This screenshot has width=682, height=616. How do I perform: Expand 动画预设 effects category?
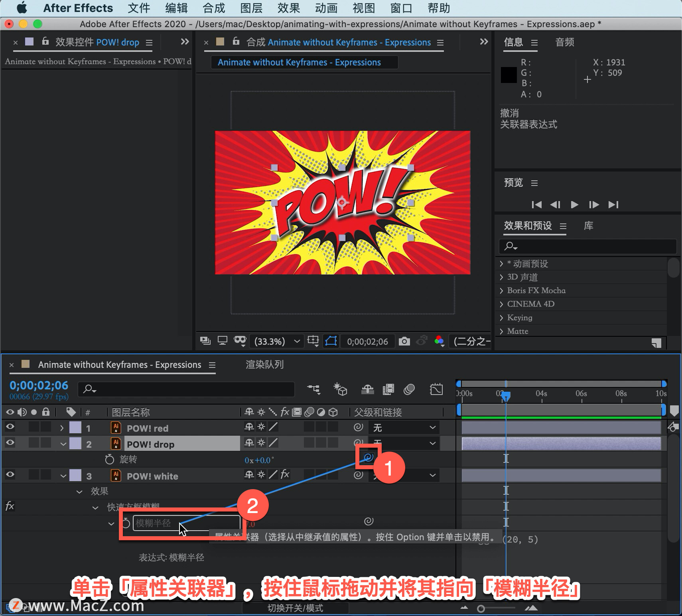(x=502, y=264)
